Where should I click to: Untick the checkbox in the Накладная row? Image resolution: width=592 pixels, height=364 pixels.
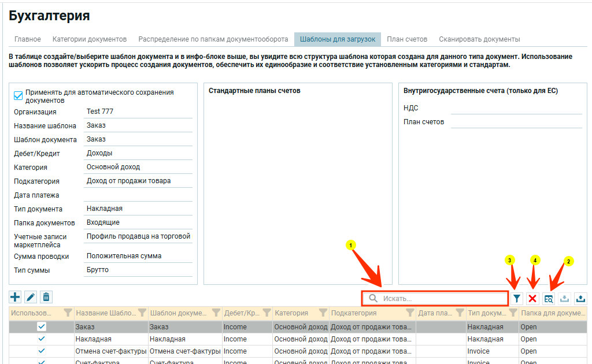coord(42,339)
